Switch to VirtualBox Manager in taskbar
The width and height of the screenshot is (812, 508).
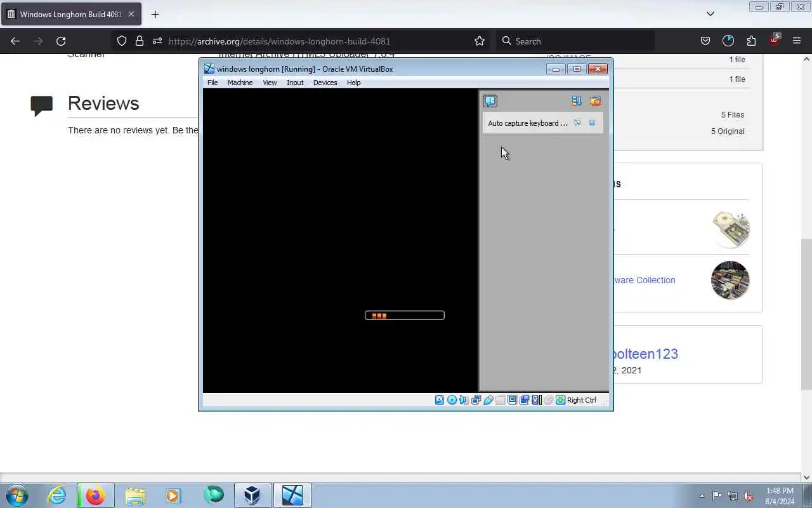tap(252, 495)
